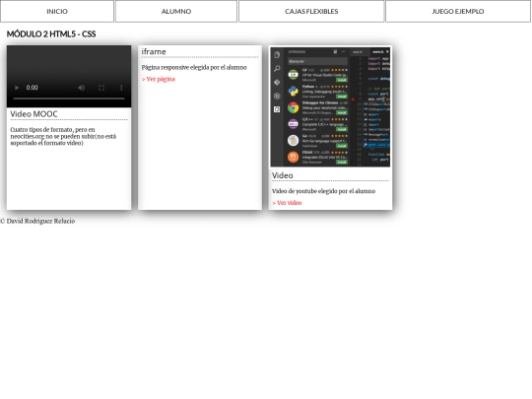Seek on the video progress bar

(x=69, y=99)
